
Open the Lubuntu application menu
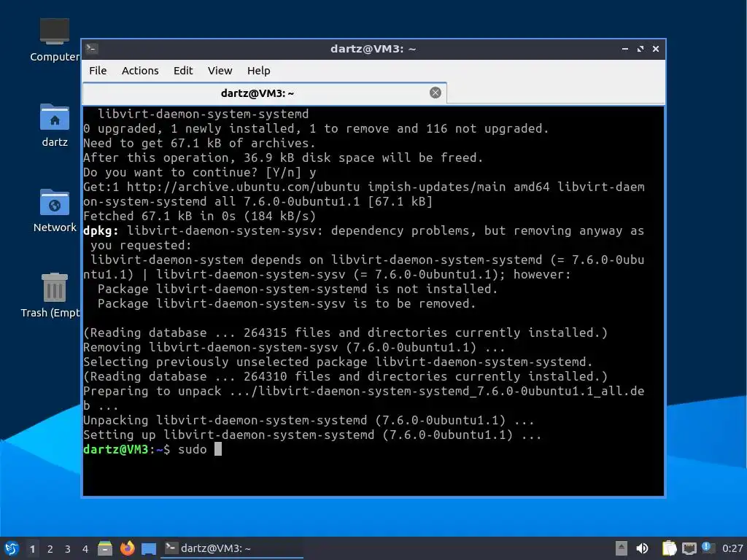[x=12, y=548]
